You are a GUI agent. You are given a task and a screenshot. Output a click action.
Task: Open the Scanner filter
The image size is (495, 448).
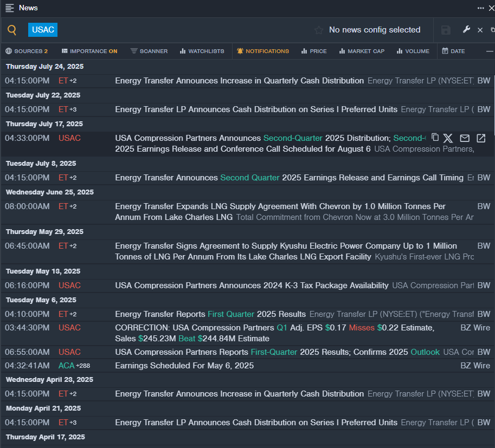point(149,51)
